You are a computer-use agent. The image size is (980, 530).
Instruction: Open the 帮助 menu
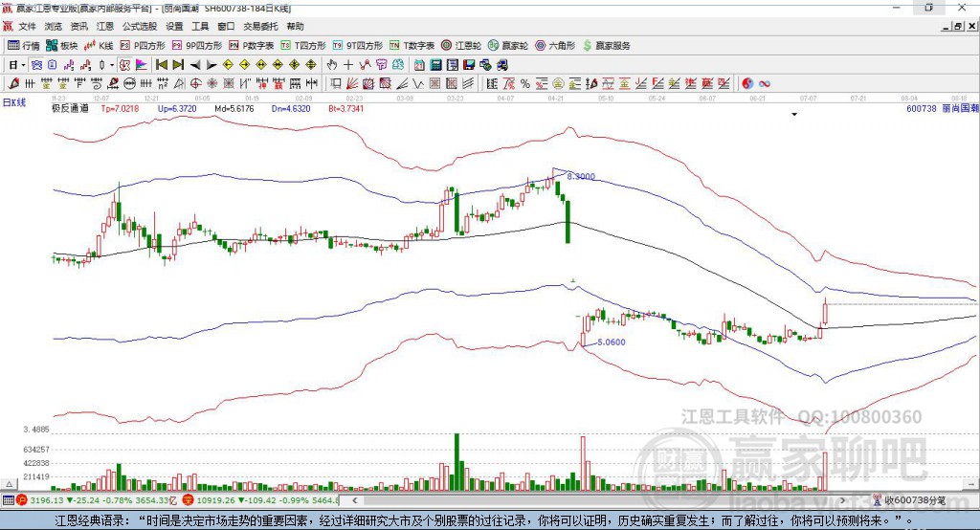coord(295,26)
